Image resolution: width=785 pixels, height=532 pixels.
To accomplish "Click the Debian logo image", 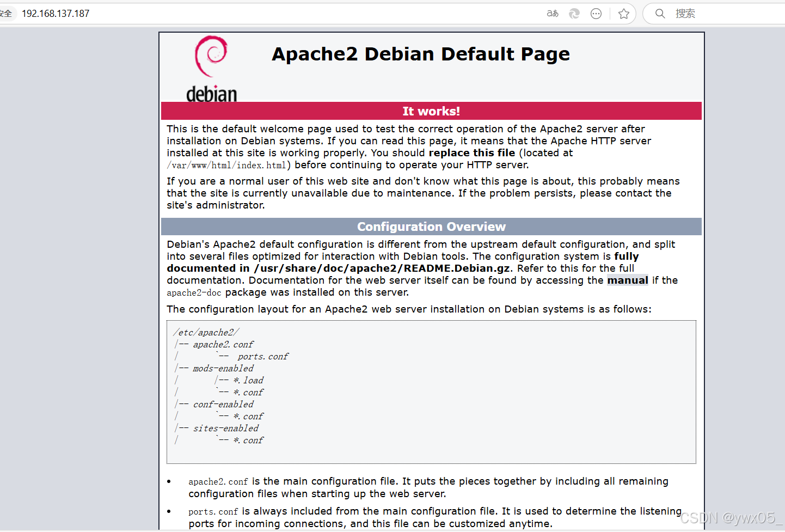I will pyautogui.click(x=212, y=69).
